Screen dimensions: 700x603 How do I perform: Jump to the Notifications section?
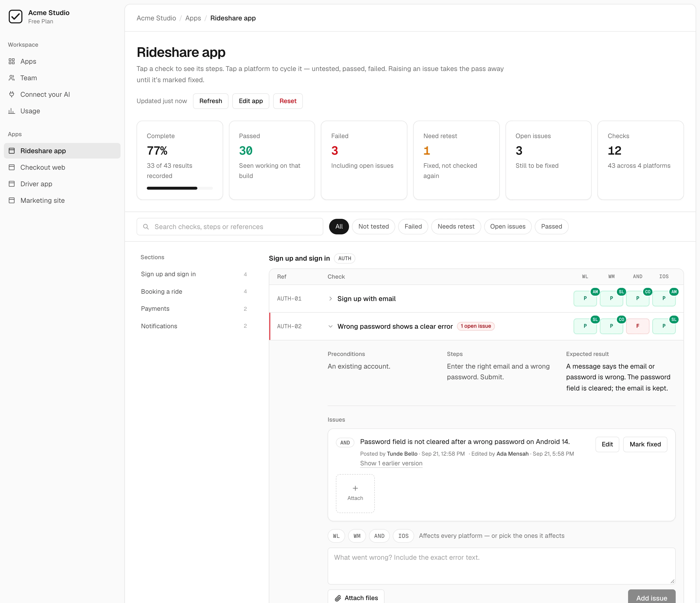pyautogui.click(x=194, y=326)
